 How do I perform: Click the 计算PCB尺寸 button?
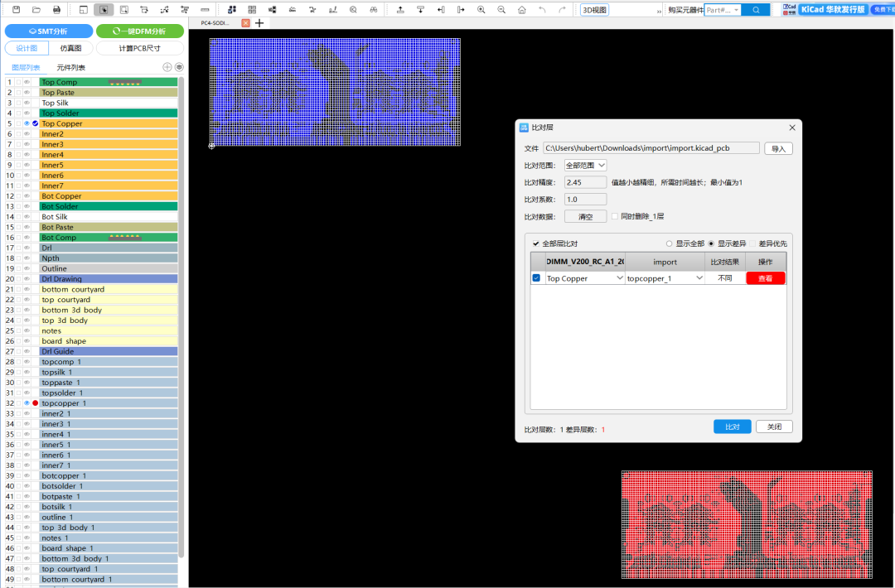tap(140, 48)
